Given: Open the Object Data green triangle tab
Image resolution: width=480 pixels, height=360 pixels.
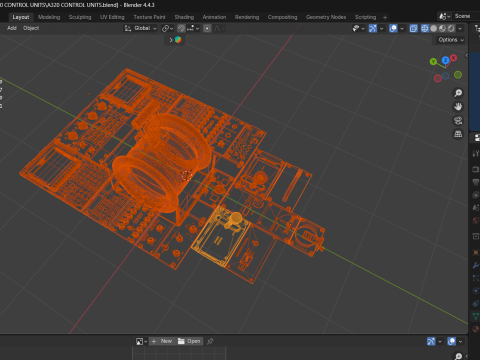Looking at the screenshot, I should [476, 316].
